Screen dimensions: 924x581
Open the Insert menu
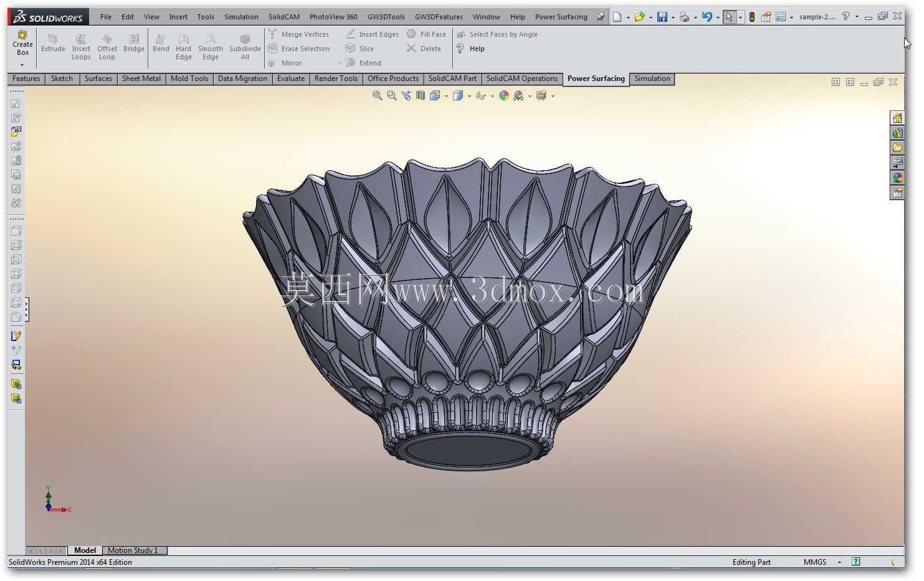(x=178, y=17)
